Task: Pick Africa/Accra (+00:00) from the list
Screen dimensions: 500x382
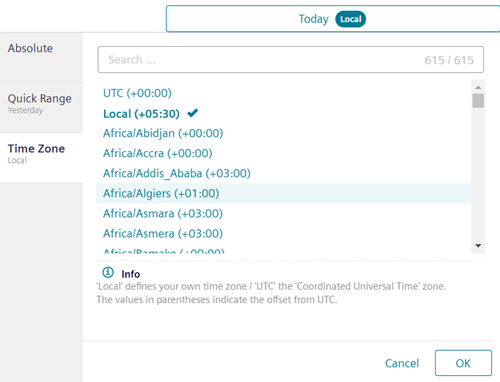Action: click(x=284, y=153)
